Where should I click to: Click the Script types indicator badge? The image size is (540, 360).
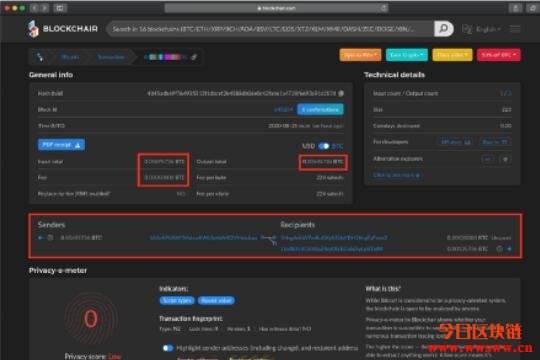pyautogui.click(x=177, y=300)
